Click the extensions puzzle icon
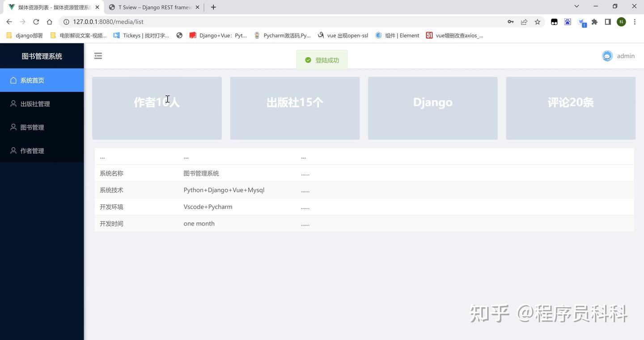 pos(594,21)
